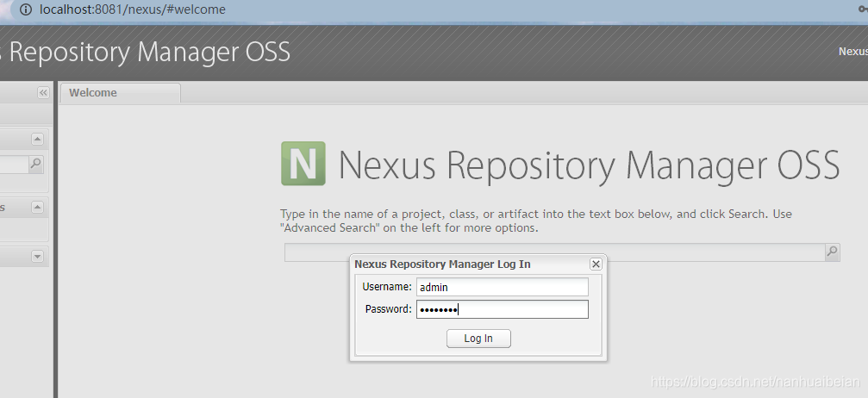The height and width of the screenshot is (398, 868).
Task: Click the Password input field
Action: (502, 309)
